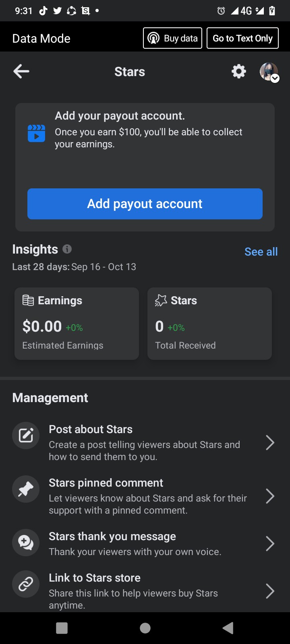Open Stars settings gear icon
The height and width of the screenshot is (644, 290).
coord(238,72)
